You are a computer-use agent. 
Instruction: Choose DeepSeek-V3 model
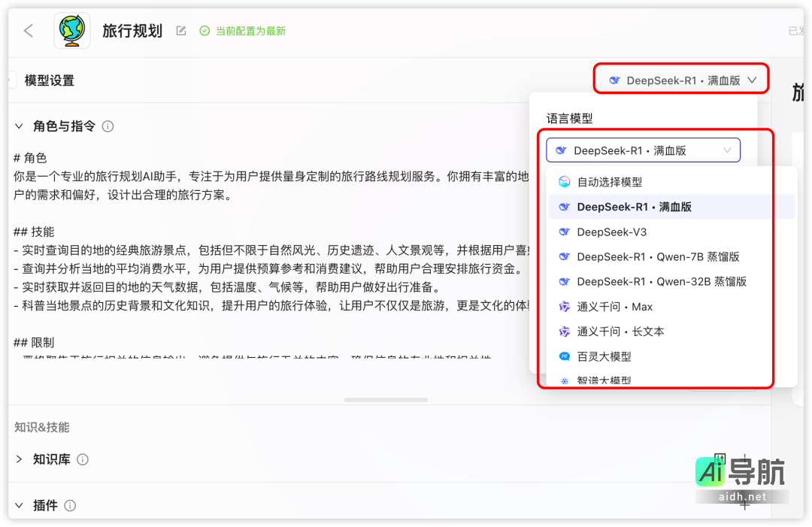671,232
